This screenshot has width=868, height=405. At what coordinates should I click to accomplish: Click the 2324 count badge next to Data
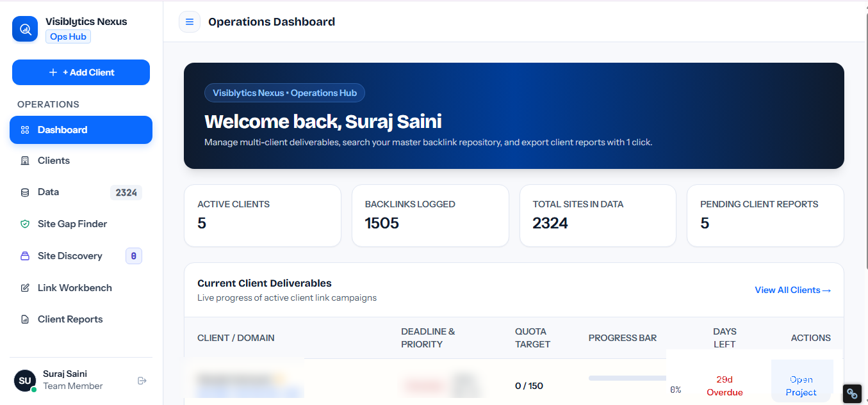[126, 193]
